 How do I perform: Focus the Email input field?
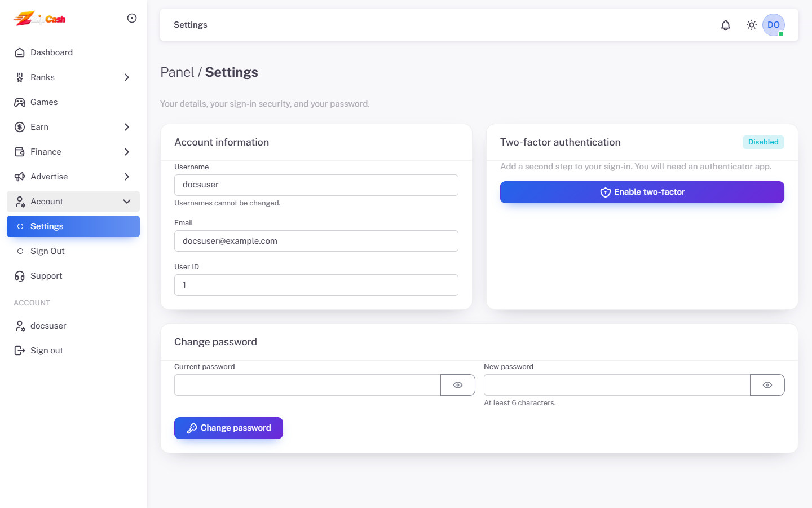[316, 241]
